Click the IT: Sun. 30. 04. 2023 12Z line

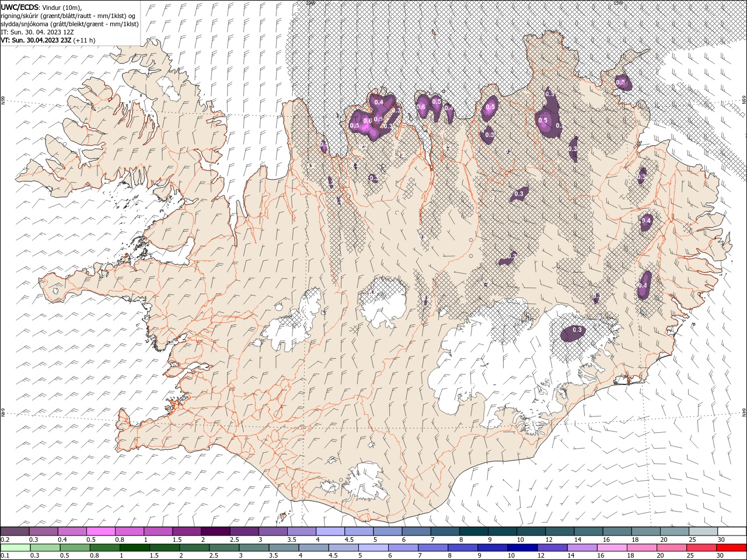[x=37, y=32]
